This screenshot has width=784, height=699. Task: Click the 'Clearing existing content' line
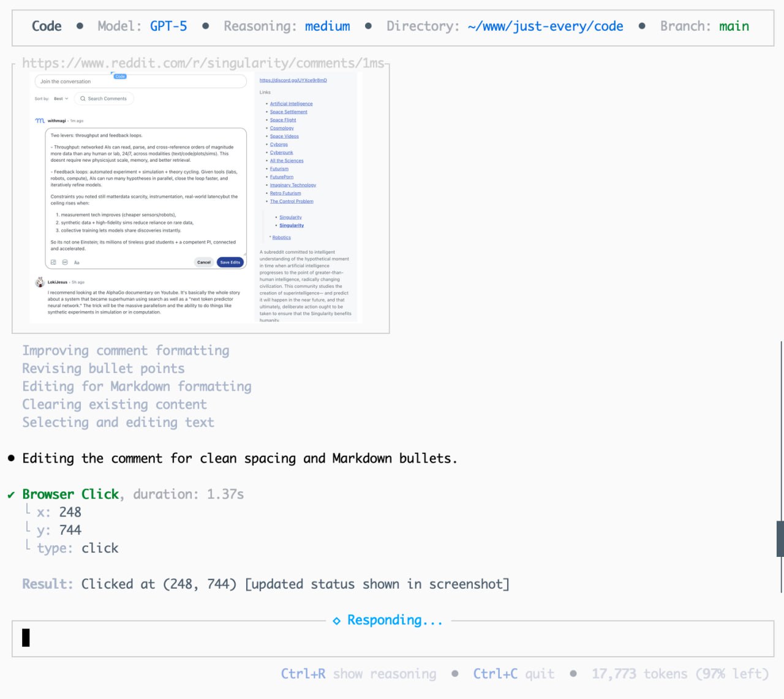pyautogui.click(x=115, y=404)
